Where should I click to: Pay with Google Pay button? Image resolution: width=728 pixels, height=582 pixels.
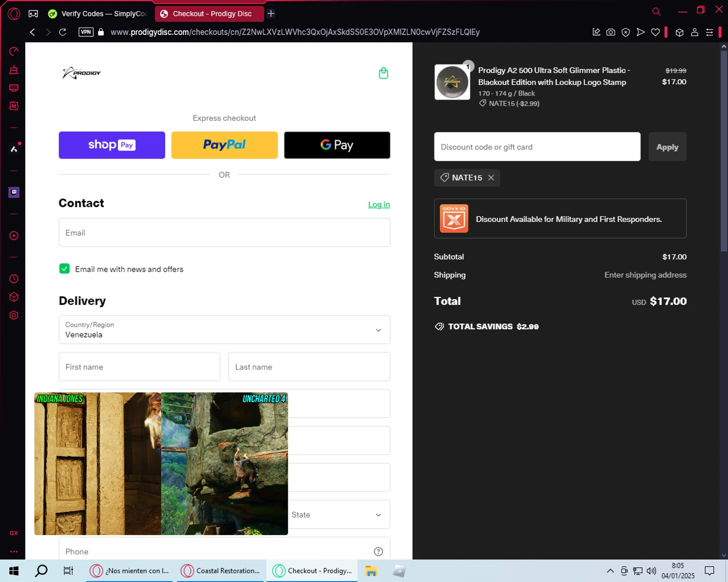tap(337, 145)
